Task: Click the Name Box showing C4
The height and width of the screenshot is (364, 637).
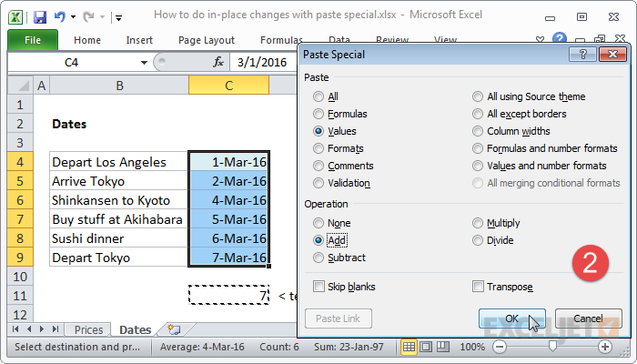Action: coord(72,63)
